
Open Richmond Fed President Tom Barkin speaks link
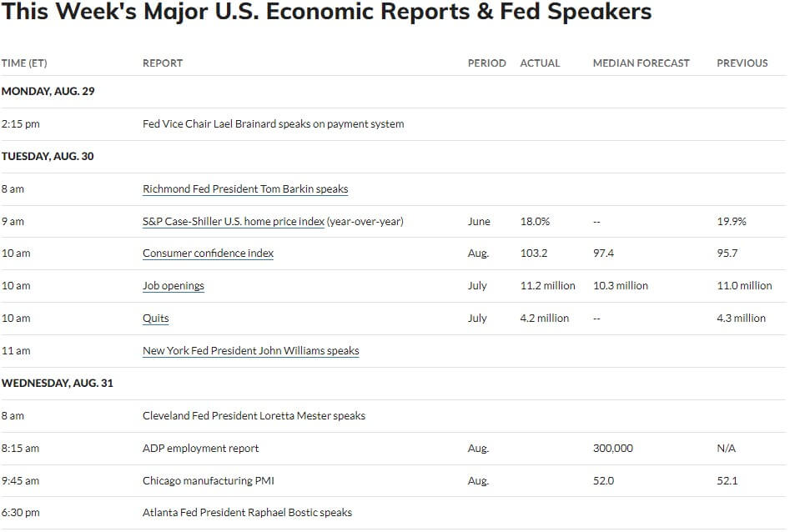[245, 189]
